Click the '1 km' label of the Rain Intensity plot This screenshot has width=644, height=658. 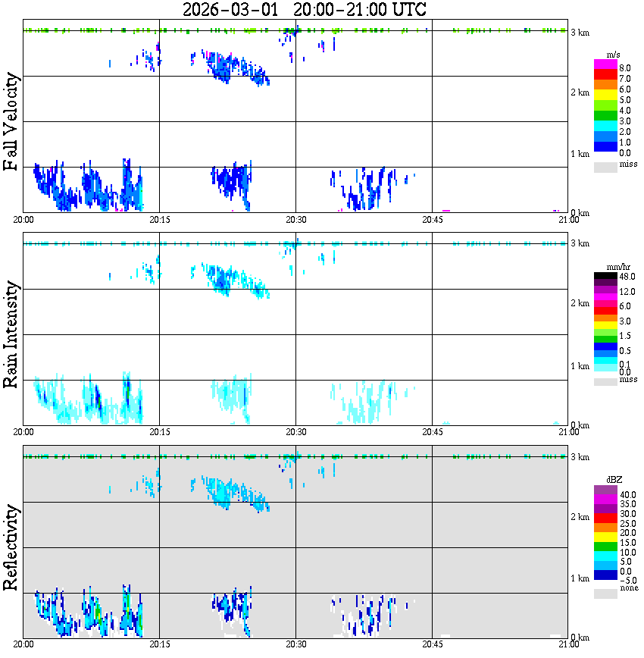pos(580,366)
